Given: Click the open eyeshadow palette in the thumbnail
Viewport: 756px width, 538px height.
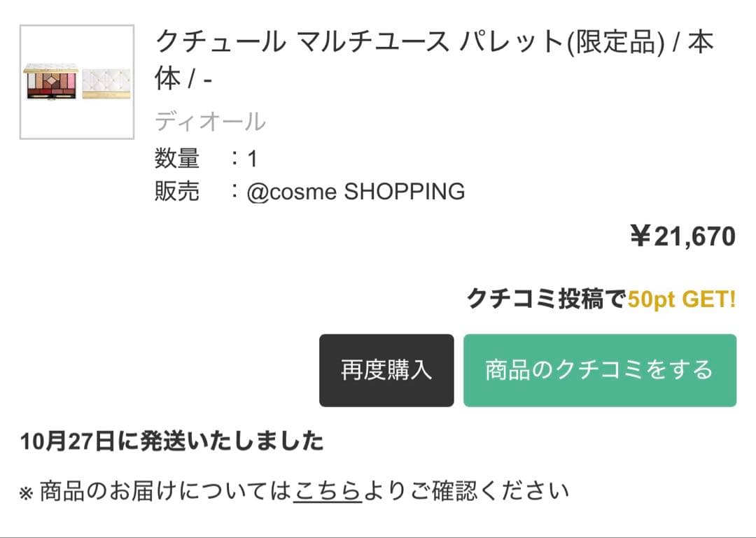Looking at the screenshot, I should [50, 83].
